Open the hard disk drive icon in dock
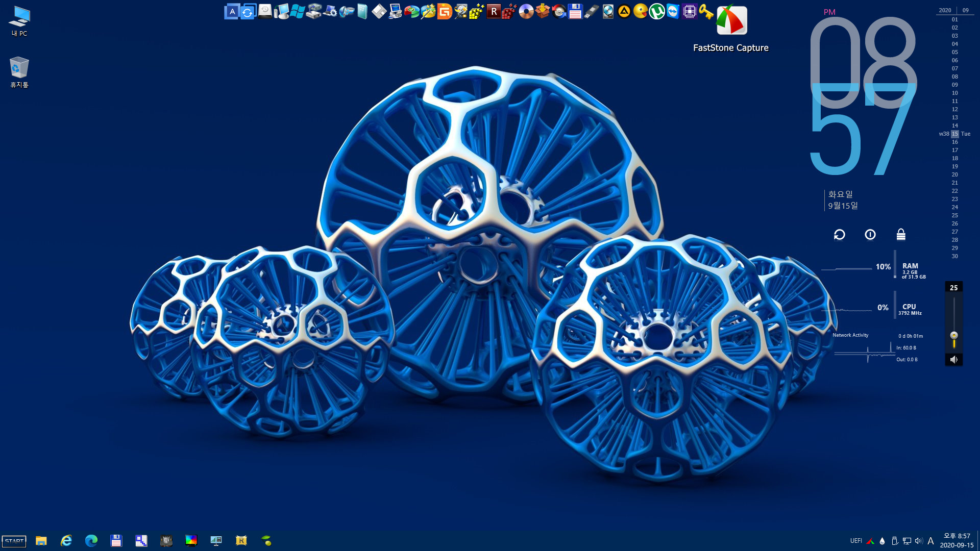The height and width of the screenshot is (551, 980). point(608,11)
